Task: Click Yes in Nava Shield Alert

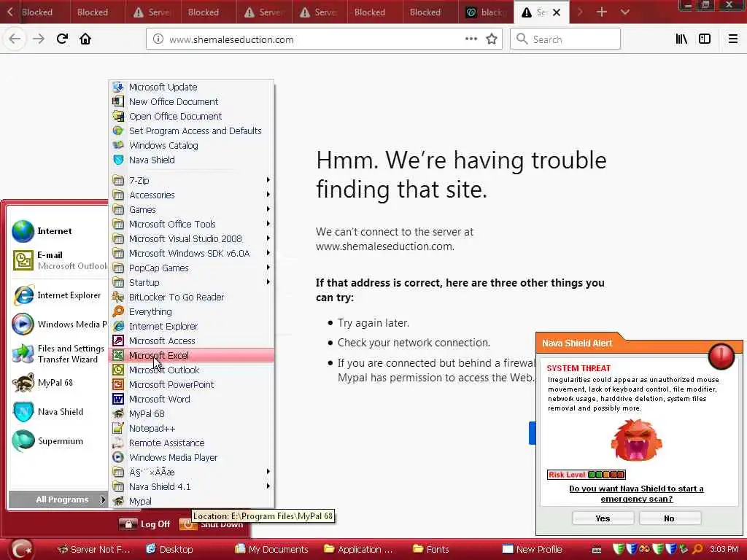Action: tap(603, 518)
